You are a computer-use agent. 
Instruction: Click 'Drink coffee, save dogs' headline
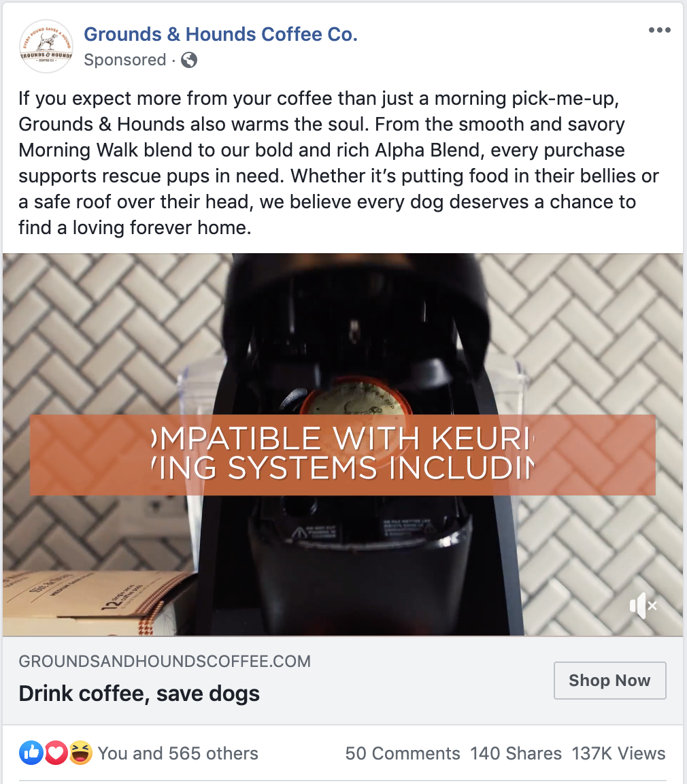click(139, 693)
